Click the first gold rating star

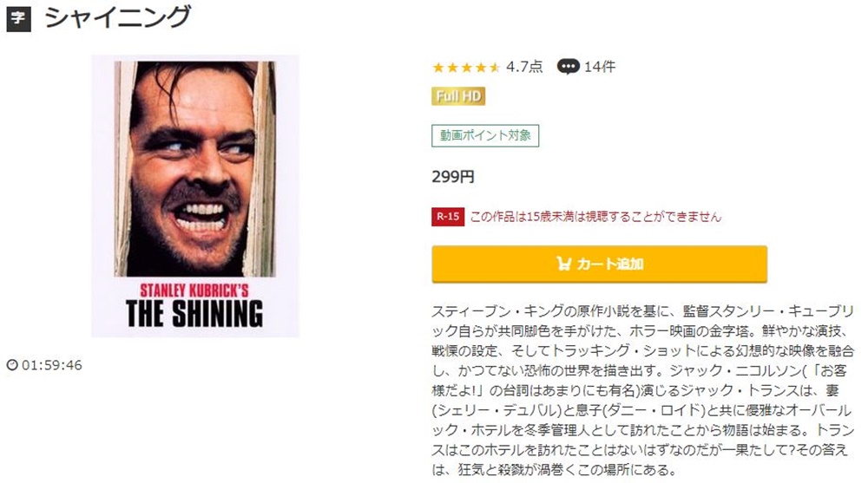(x=438, y=68)
